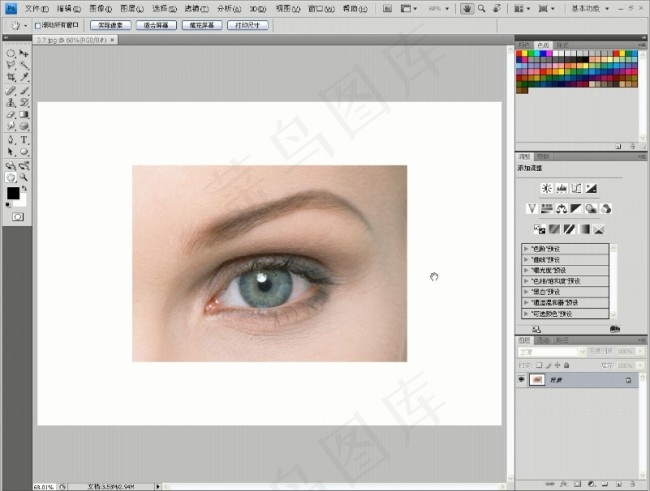The image size is (650, 491).
Task: Add a Levels adjustment from icon row
Action: 562,189
